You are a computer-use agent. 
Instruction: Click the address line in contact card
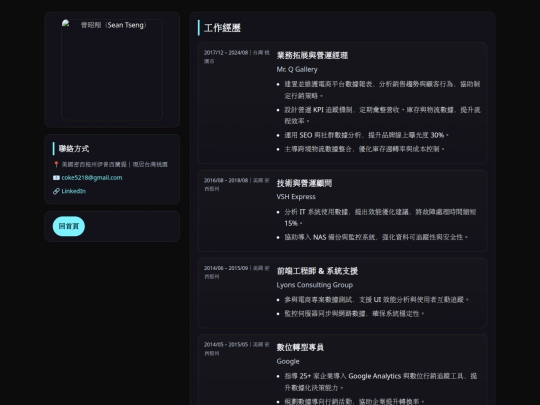(111, 165)
